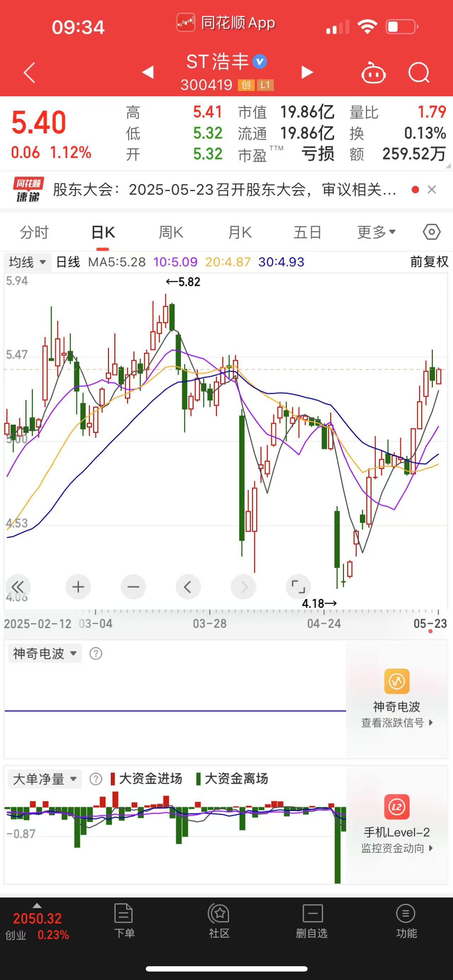Viewport: 453px width, 980px height.
Task: Tap the L1 level badge
Action: pyautogui.click(x=265, y=85)
